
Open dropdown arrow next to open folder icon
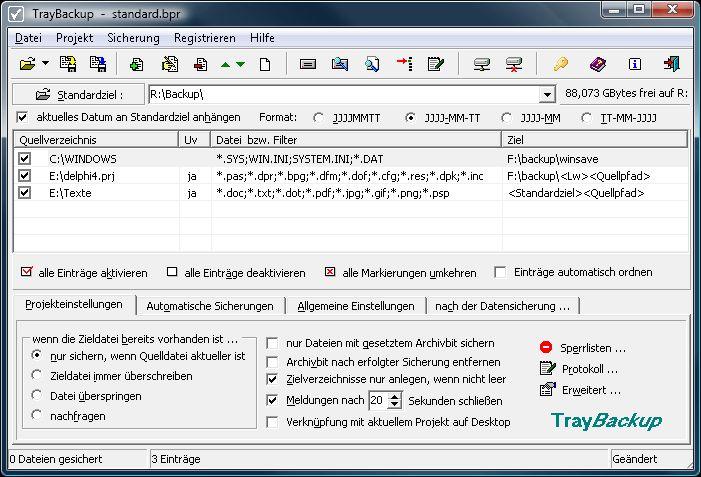(46, 65)
